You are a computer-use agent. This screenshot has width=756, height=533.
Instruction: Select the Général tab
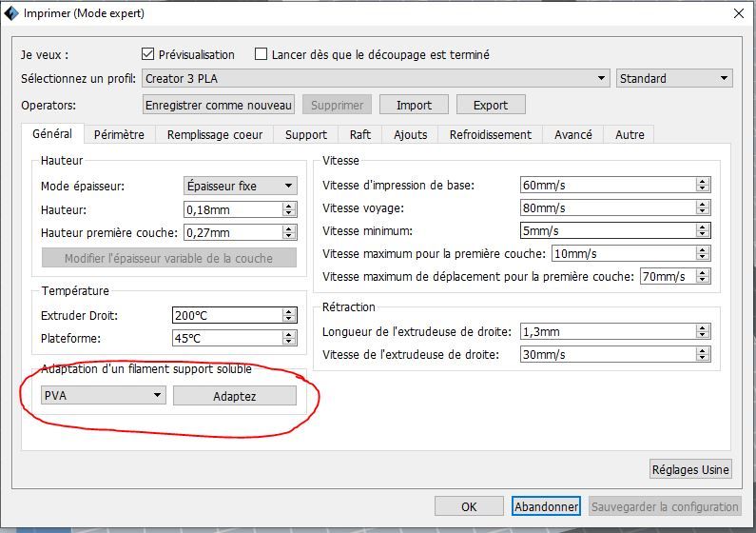(52, 133)
